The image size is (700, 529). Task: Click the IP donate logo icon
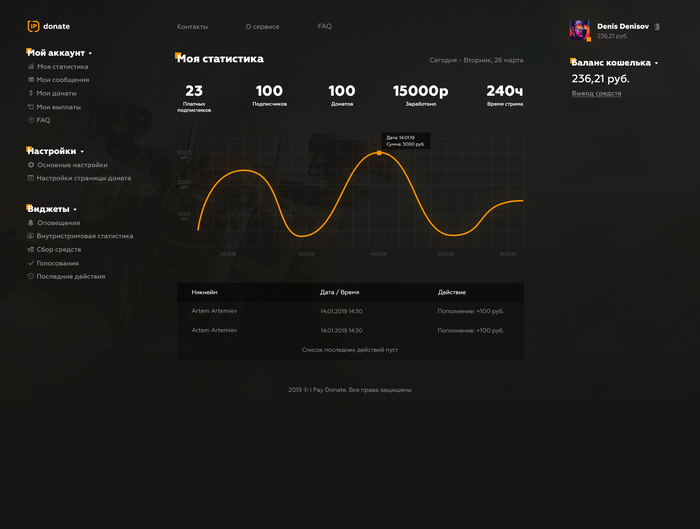[33, 26]
